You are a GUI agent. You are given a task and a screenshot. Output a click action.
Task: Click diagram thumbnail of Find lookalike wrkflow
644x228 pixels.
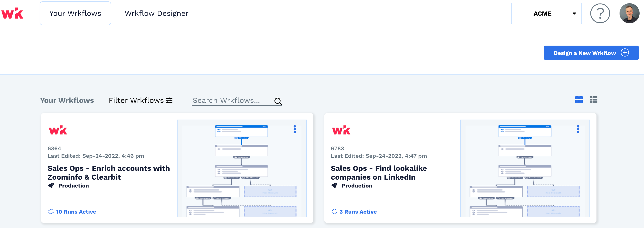coord(525,168)
